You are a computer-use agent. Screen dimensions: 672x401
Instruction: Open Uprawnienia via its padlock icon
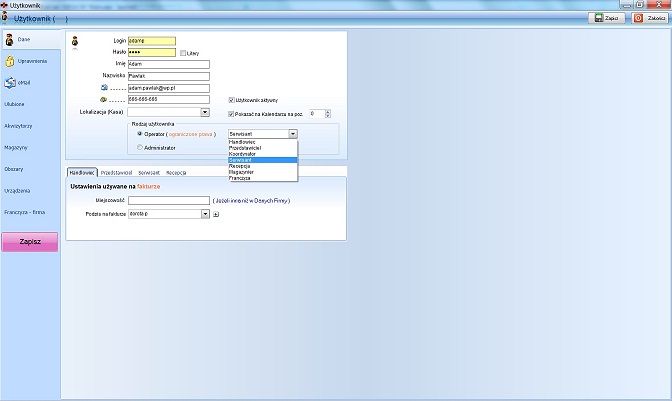point(10,61)
